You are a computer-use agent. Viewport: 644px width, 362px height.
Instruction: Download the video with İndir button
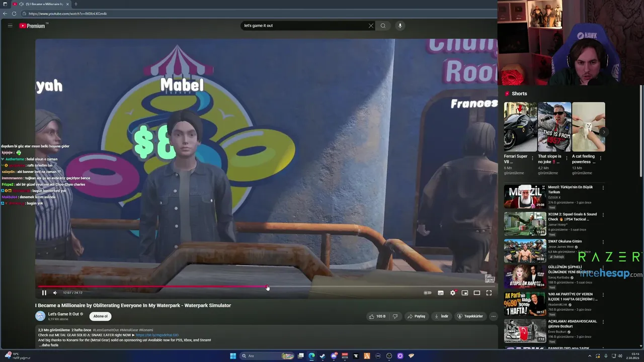click(x=441, y=316)
